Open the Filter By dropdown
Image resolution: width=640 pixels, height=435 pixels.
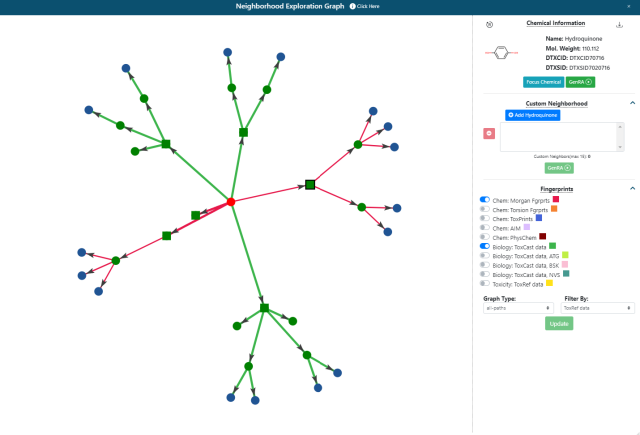[x=597, y=308]
